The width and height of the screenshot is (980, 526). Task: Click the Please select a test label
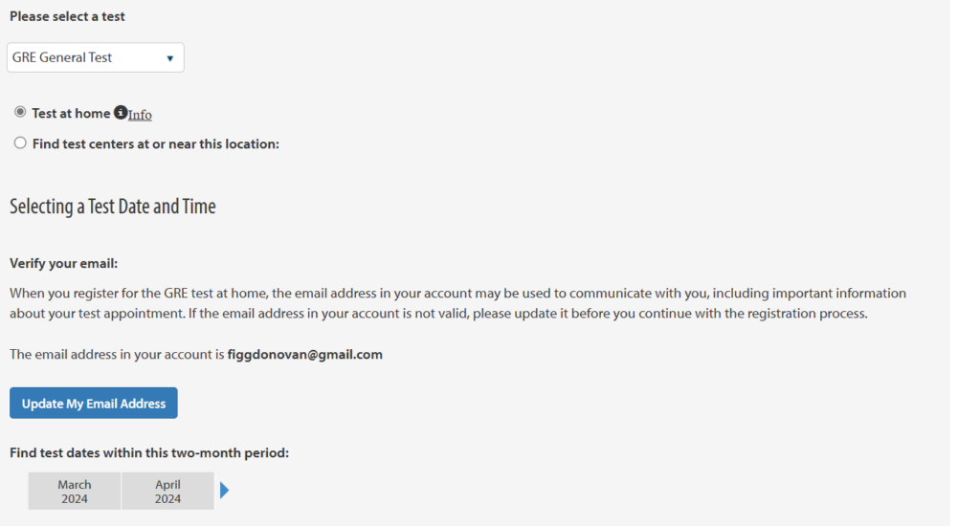67,16
